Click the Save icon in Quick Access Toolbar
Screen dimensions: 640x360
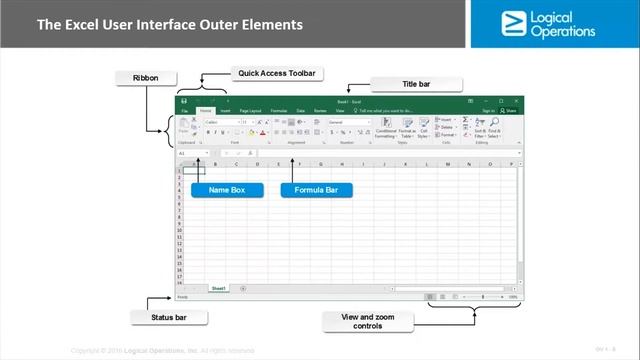184,101
